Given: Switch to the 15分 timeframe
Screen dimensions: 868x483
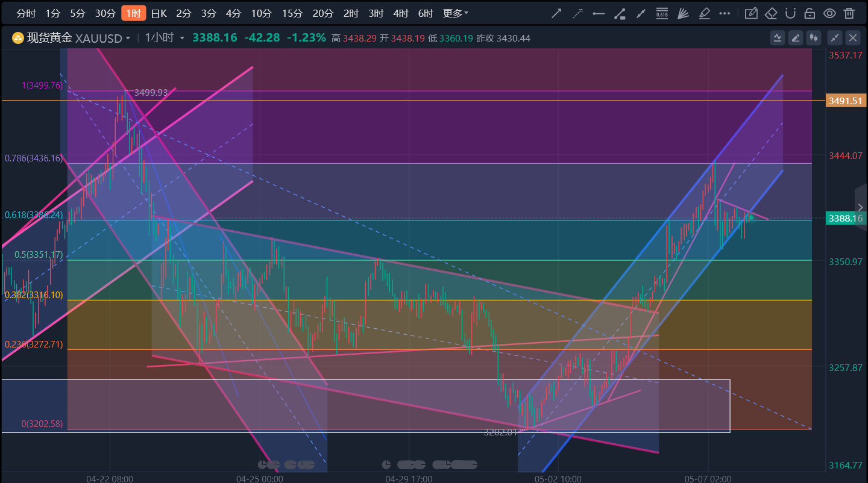Looking at the screenshot, I should pyautogui.click(x=292, y=13).
